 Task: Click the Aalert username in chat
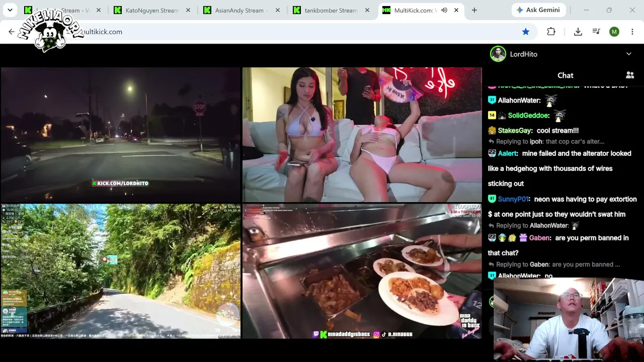point(508,153)
